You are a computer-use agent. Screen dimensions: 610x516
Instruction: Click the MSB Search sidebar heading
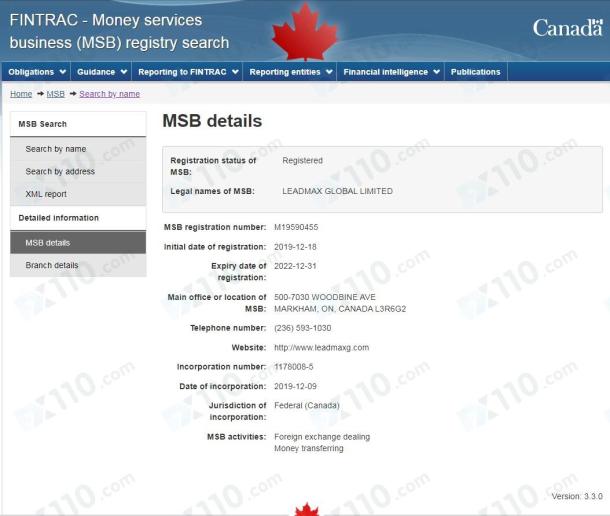42,124
